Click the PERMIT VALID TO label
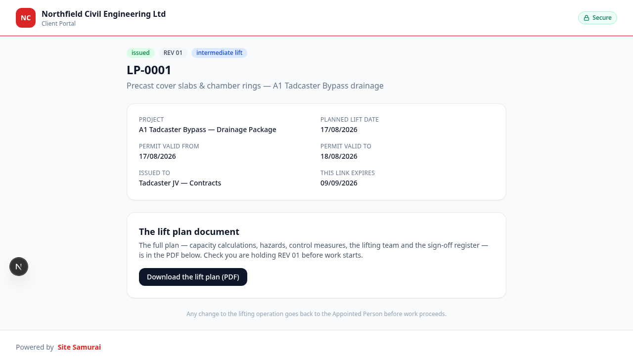The width and height of the screenshot is (633, 364). pos(346,146)
